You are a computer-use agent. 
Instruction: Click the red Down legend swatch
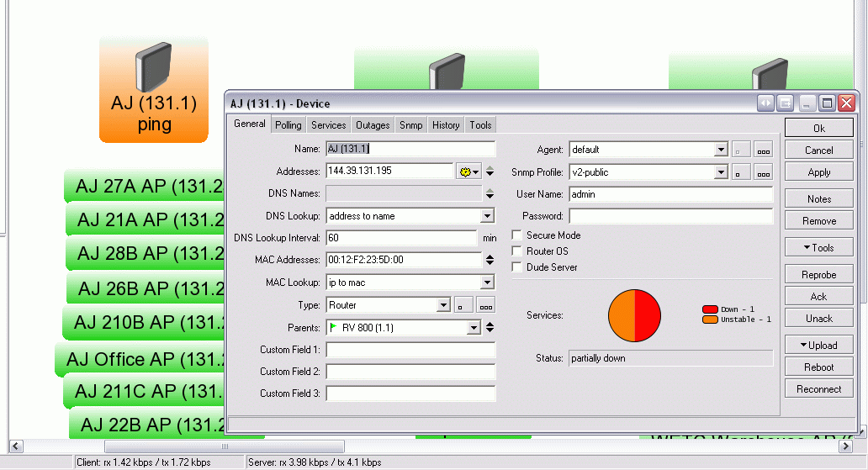coord(710,309)
